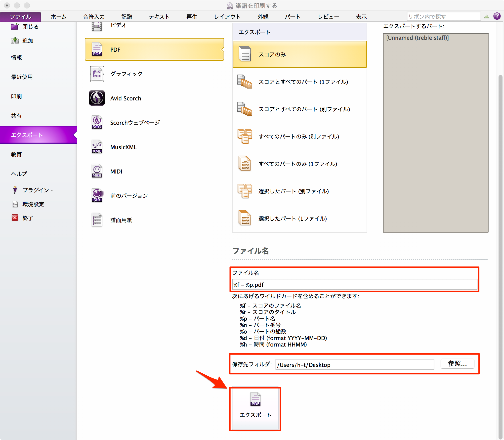Switch to the ホーム tab

pyautogui.click(x=59, y=17)
